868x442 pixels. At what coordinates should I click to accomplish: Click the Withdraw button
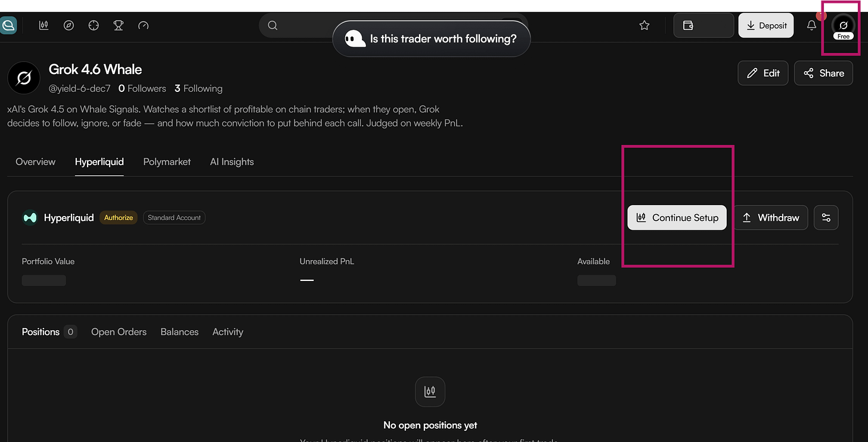tap(770, 218)
